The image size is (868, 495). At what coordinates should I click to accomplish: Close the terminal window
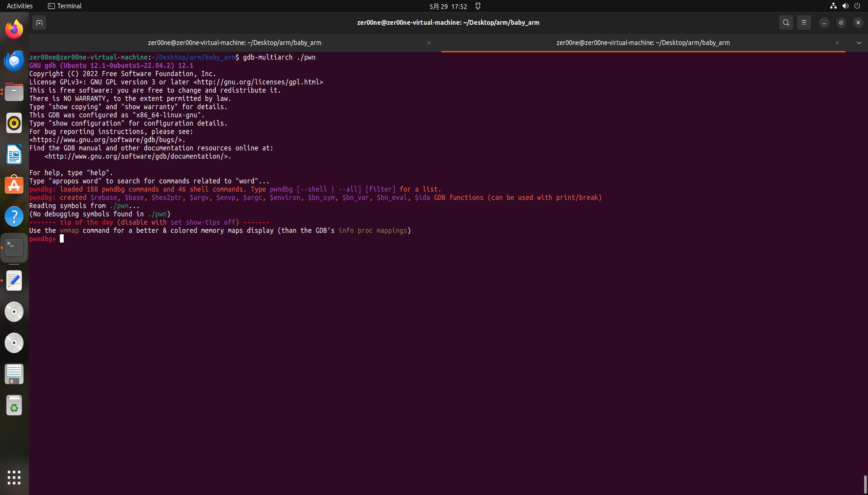point(858,23)
